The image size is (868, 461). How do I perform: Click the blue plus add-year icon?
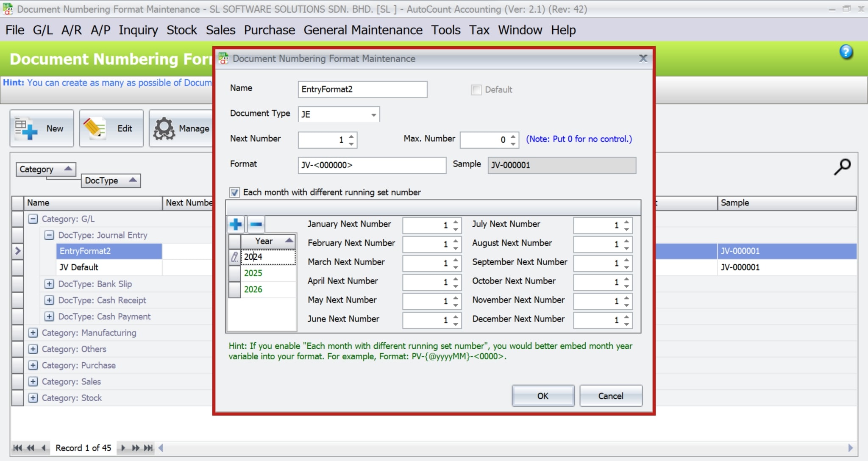236,224
